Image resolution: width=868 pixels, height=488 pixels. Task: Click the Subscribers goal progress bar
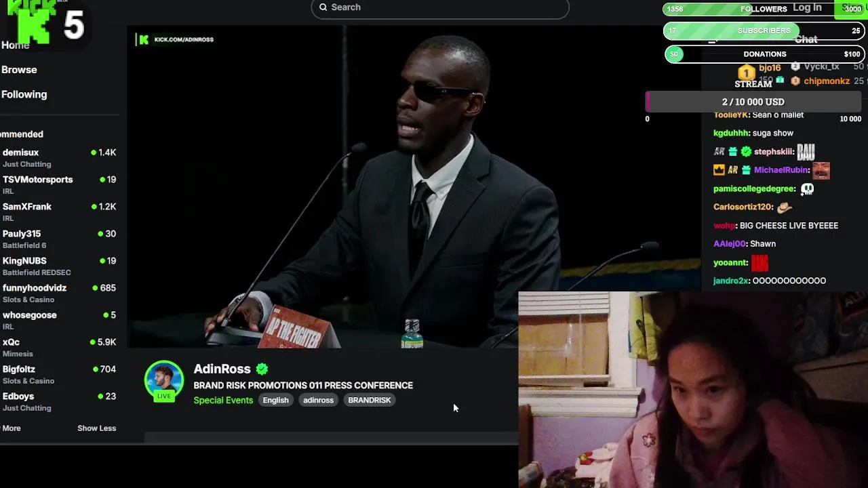[764, 30]
